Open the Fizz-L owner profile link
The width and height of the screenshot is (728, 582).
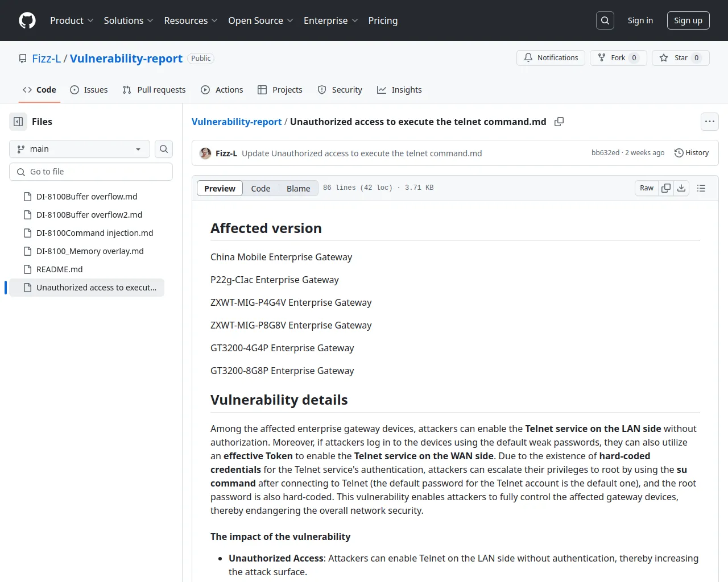coord(47,59)
